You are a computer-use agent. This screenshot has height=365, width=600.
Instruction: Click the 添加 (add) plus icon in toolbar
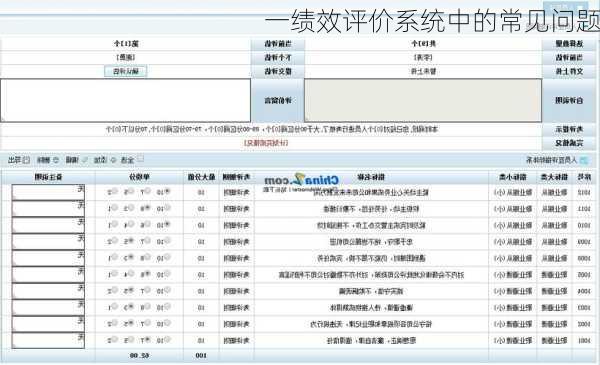[x=113, y=160]
